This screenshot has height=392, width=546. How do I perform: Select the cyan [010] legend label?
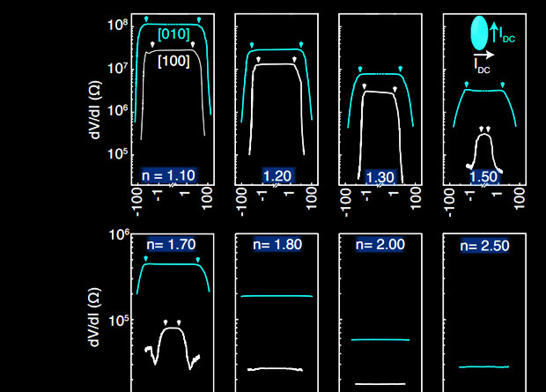pyautogui.click(x=173, y=34)
